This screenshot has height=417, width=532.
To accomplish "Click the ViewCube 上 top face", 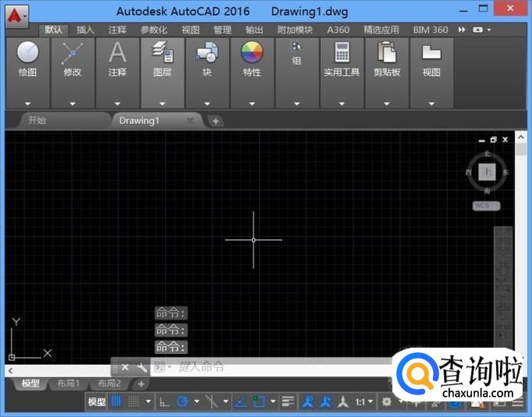I will tap(488, 172).
